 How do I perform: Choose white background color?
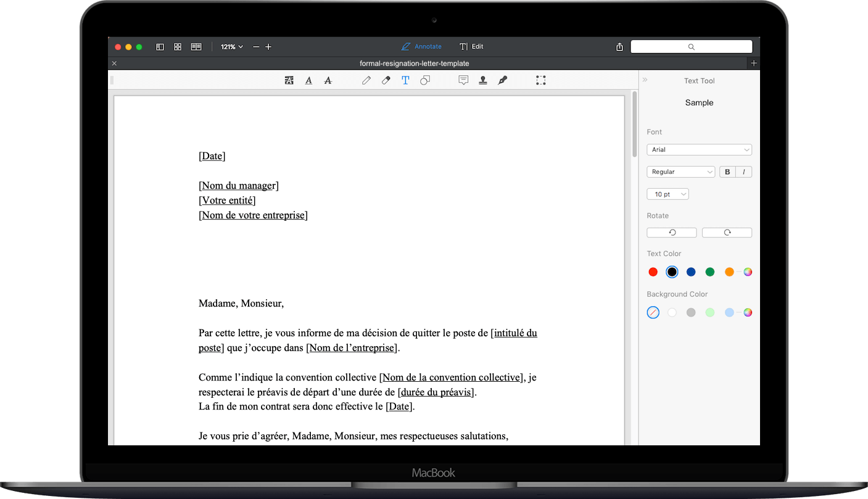point(672,313)
